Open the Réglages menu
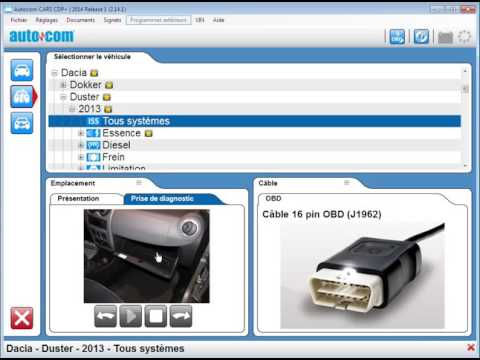The height and width of the screenshot is (360, 480). [x=47, y=20]
